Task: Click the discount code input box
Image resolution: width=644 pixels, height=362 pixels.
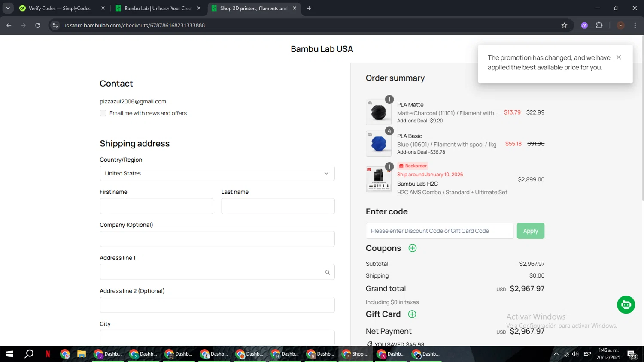Action: (439, 231)
